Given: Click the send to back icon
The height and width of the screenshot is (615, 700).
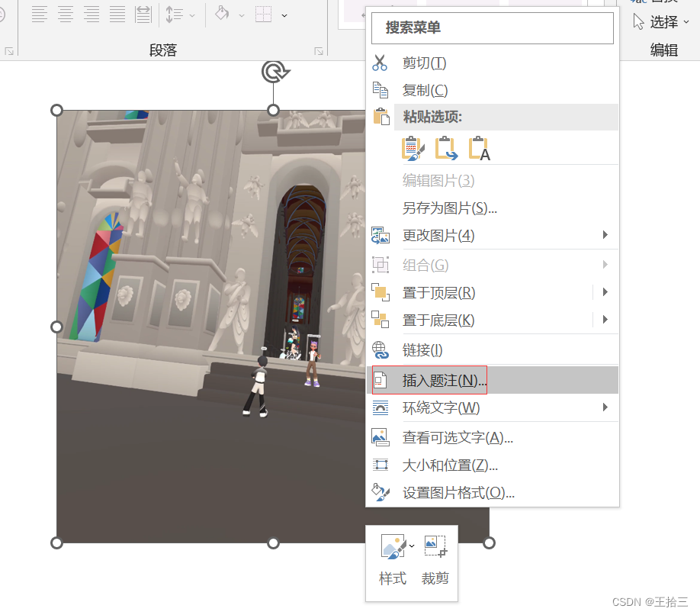Looking at the screenshot, I should pyautogui.click(x=381, y=320).
